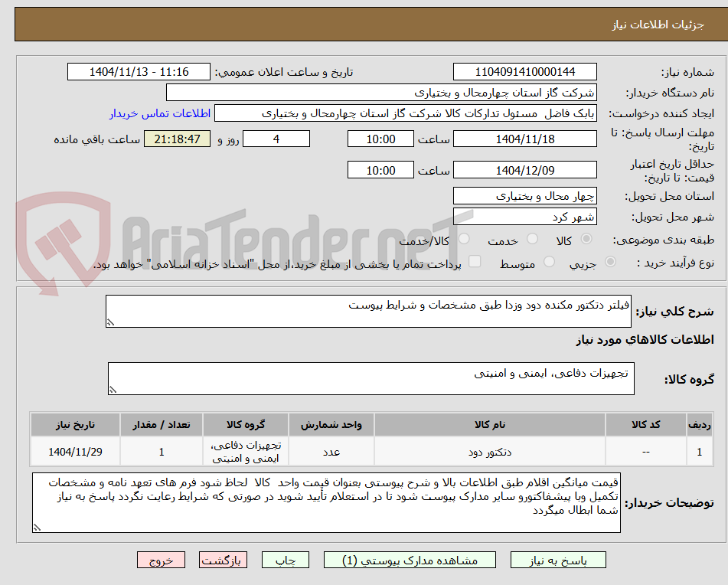This screenshot has height=585, width=728.
Task: Click the شرح کلی نیاز text area
Action: pos(369,311)
